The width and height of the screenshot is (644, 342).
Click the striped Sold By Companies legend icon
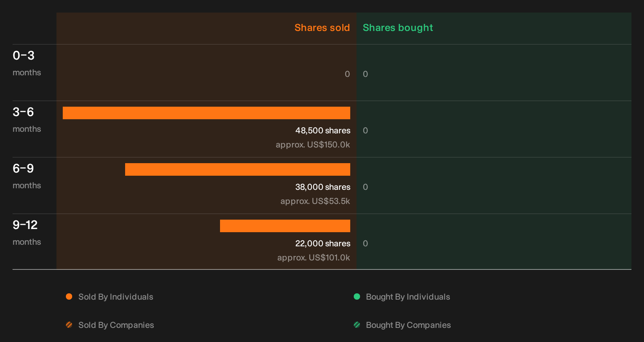point(69,325)
